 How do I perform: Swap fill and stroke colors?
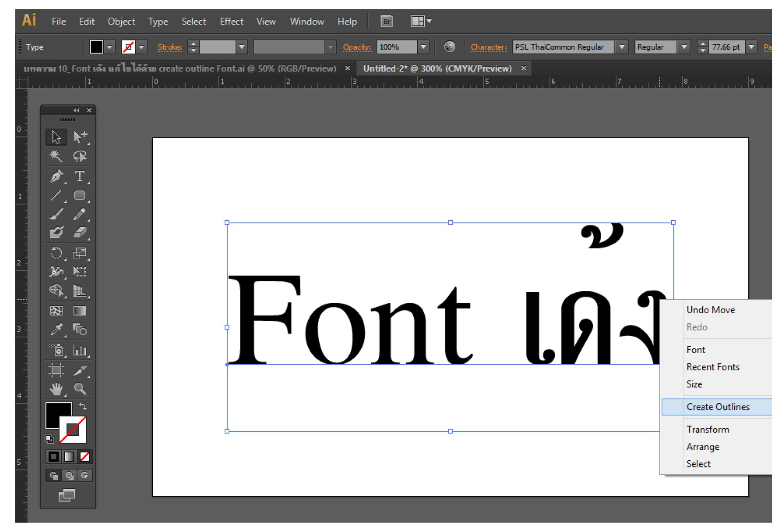(x=83, y=406)
